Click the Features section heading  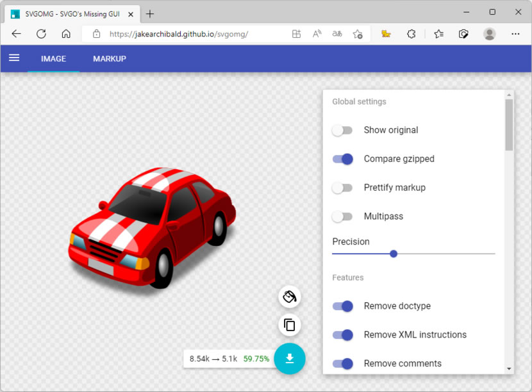pyautogui.click(x=348, y=278)
